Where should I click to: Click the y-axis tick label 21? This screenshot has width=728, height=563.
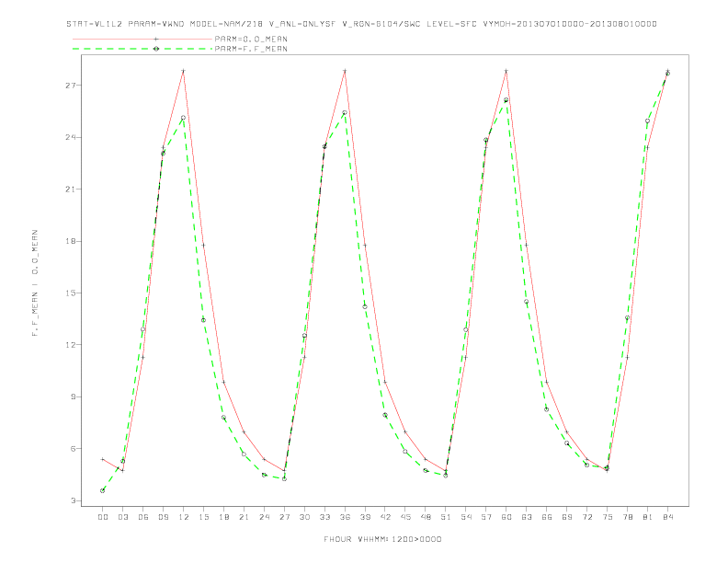71,190
